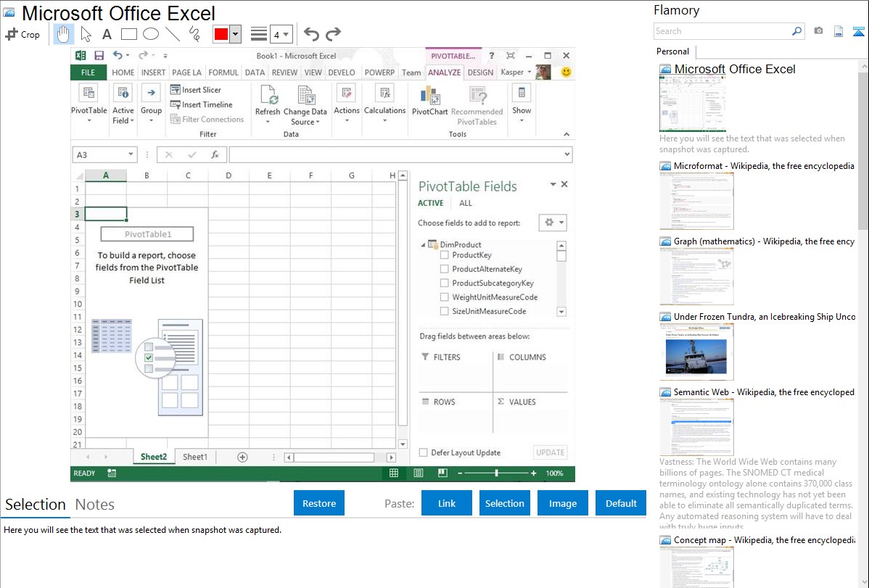The image size is (869, 588).
Task: Open the Name Box A3 dropdown
Action: point(131,154)
